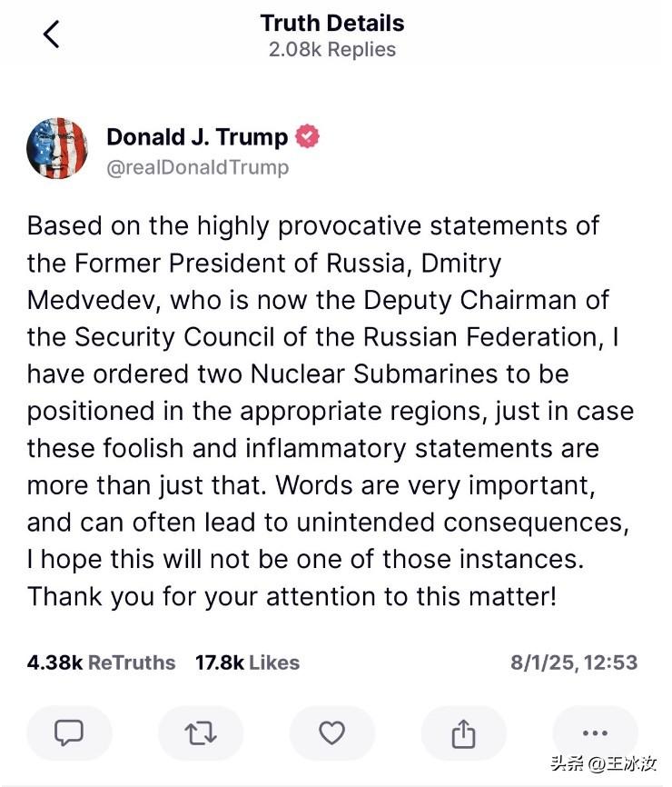Viewport: 672px width, 787px height.
Task: Open the share upload icon
Action: pos(463,732)
